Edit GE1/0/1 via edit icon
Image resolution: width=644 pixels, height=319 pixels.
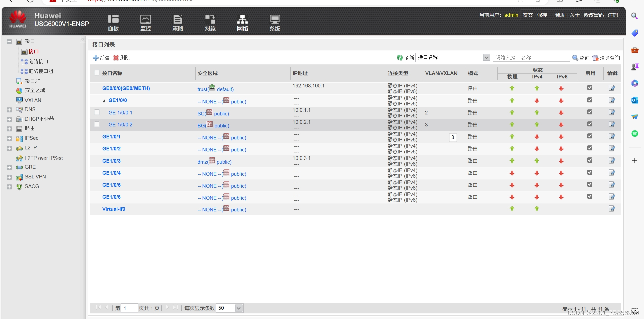[612, 136]
